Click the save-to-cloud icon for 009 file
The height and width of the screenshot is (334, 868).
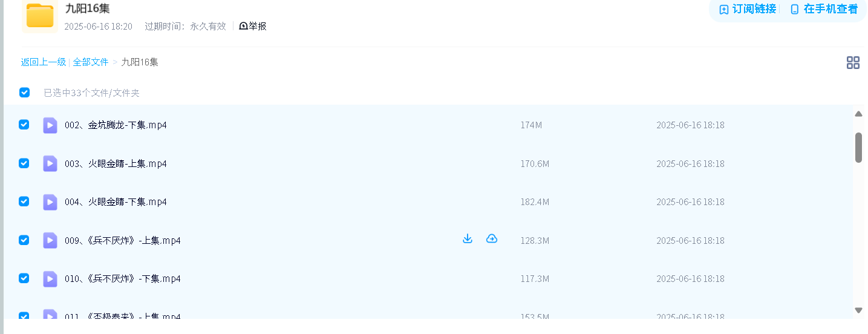click(x=492, y=239)
